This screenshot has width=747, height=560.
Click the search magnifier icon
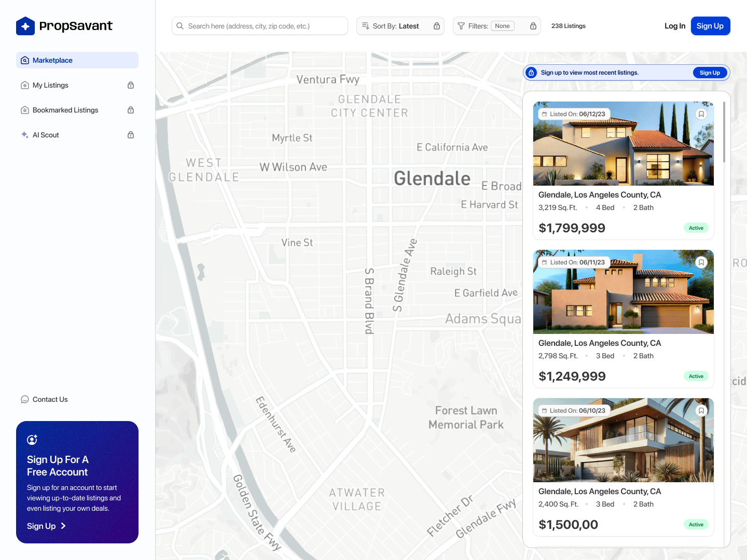point(180,26)
